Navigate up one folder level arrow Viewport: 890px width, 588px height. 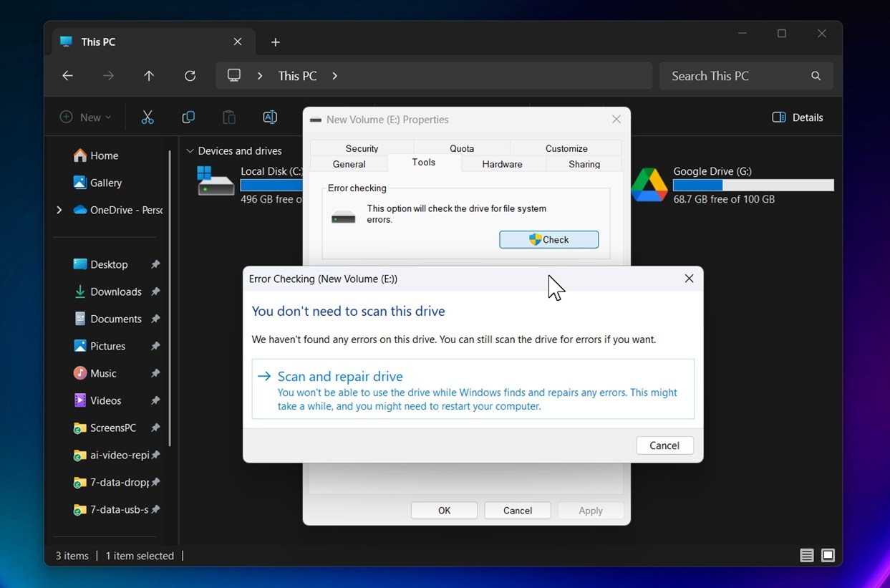[149, 76]
